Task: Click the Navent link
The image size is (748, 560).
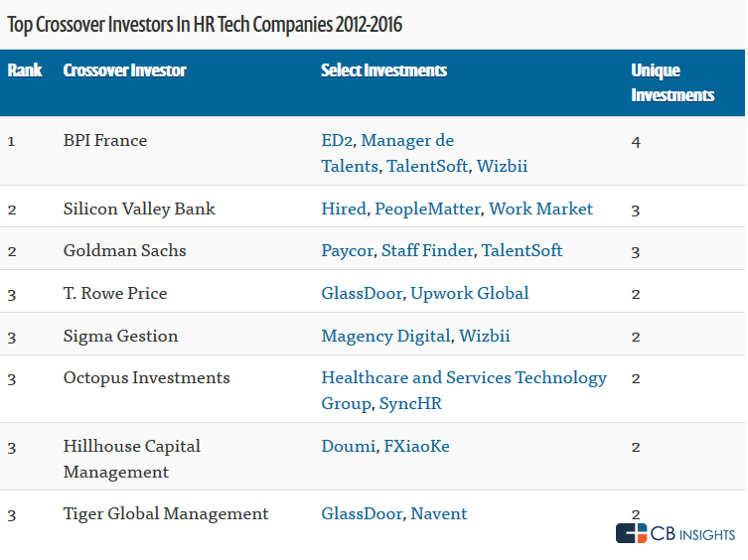Action: click(439, 514)
